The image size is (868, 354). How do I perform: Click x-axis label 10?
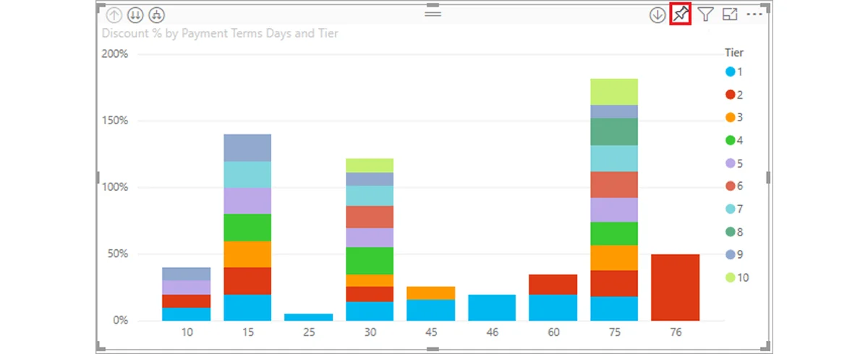click(187, 334)
